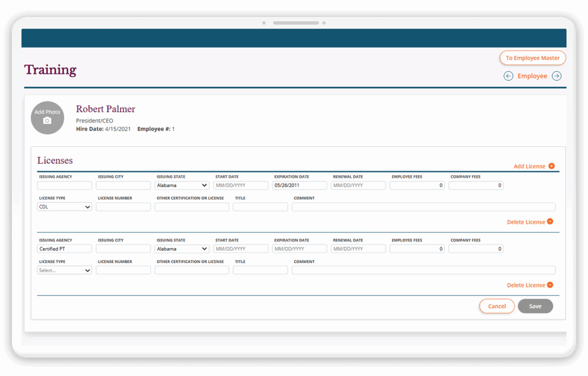Click the Add License plus icon
The width and height of the screenshot is (588, 376).
tap(550, 166)
